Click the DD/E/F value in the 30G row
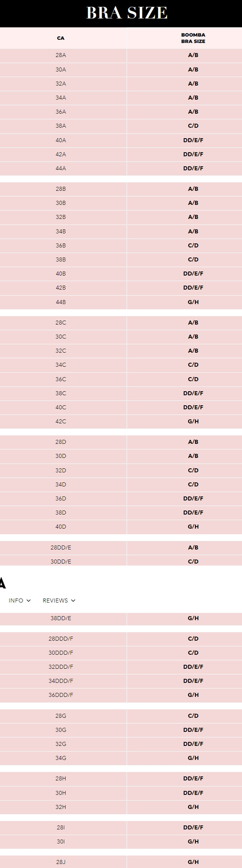This screenshot has height=868, width=242. click(x=193, y=730)
